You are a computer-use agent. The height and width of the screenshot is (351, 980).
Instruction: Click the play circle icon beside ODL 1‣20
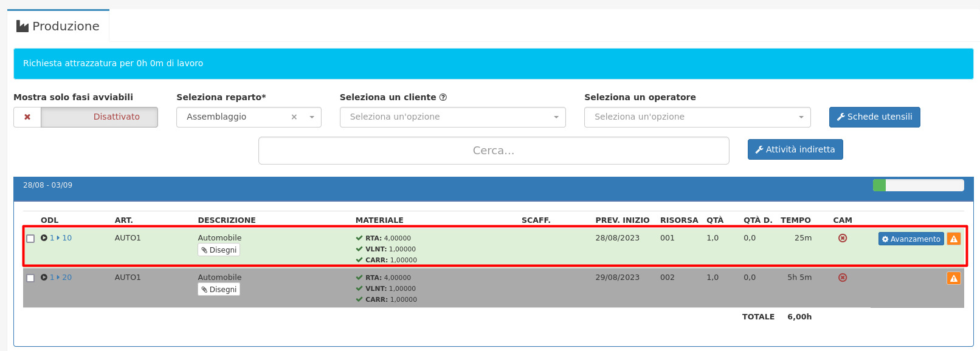pyautogui.click(x=44, y=278)
